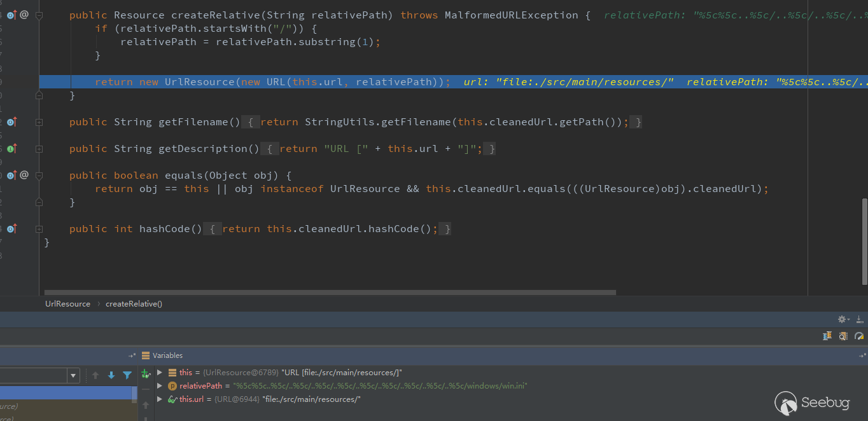Toggle the blue filter frames funnel icon
The image size is (868, 421).
point(127,375)
